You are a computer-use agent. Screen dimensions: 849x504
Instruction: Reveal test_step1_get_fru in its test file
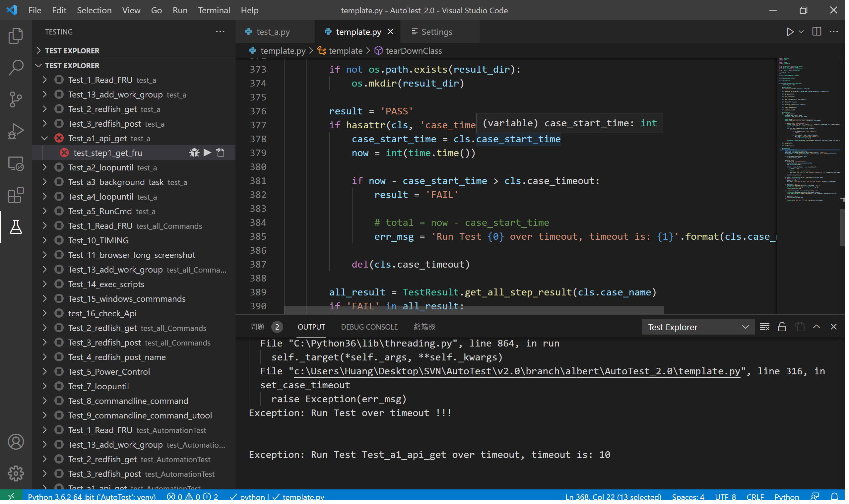click(x=221, y=153)
